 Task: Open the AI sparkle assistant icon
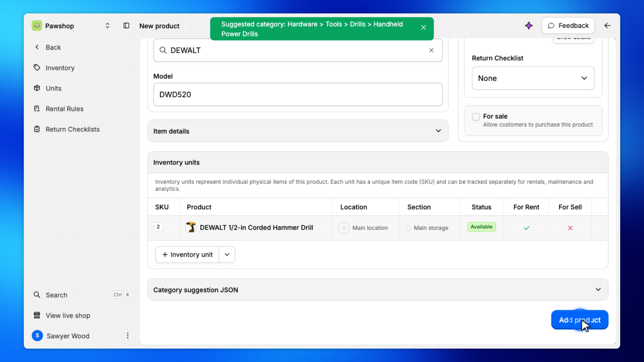coord(529,25)
